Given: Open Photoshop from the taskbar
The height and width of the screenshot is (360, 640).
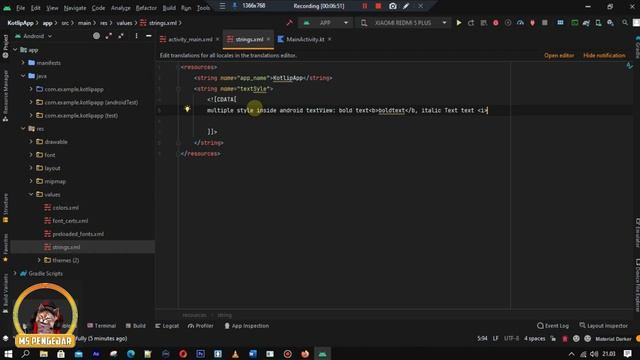Looking at the screenshot, I should (x=200, y=354).
